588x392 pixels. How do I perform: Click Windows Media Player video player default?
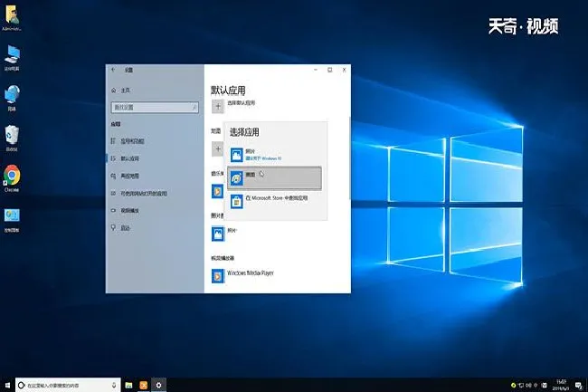tap(242, 276)
